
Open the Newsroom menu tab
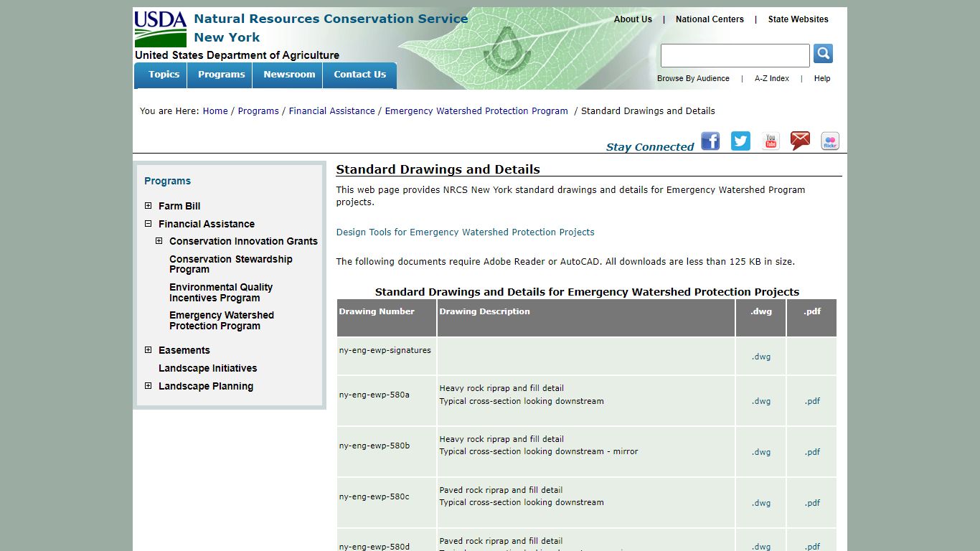(x=288, y=75)
